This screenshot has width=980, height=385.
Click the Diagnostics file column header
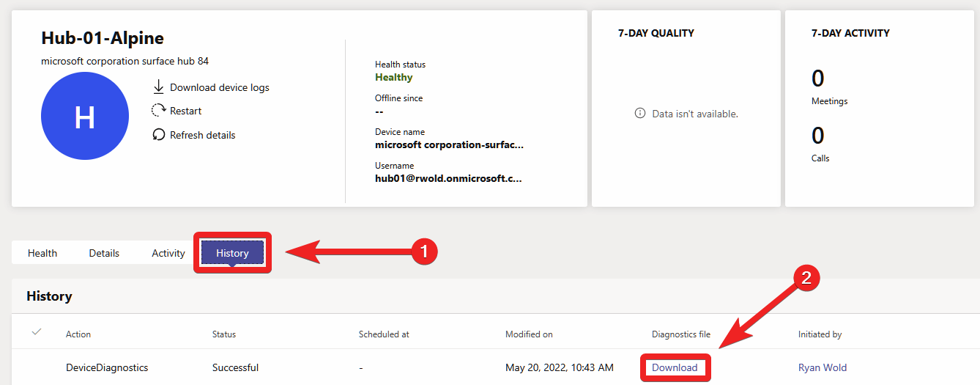681,334
